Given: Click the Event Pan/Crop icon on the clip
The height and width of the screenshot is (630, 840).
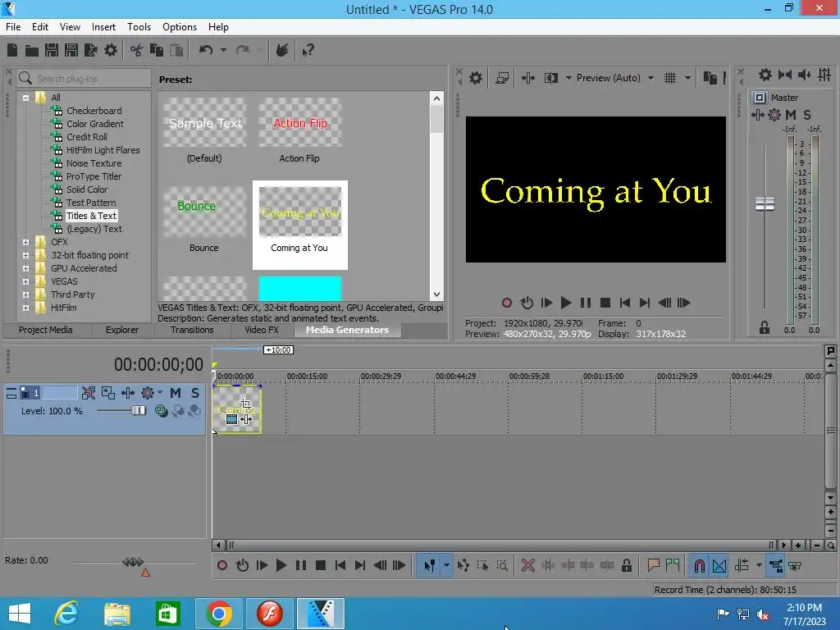Looking at the screenshot, I should click(x=245, y=404).
